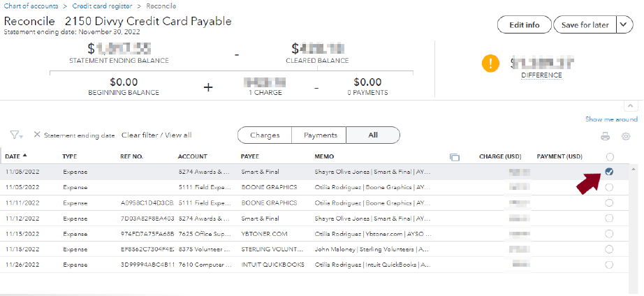The height and width of the screenshot is (296, 644).
Task: Switch to the Charges tab
Action: pos(265,135)
